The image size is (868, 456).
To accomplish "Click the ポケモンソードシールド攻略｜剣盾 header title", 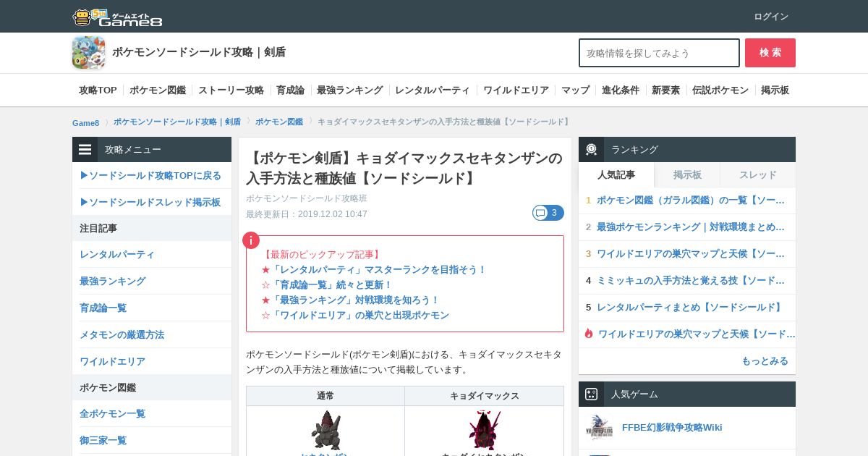I will click(x=199, y=52).
